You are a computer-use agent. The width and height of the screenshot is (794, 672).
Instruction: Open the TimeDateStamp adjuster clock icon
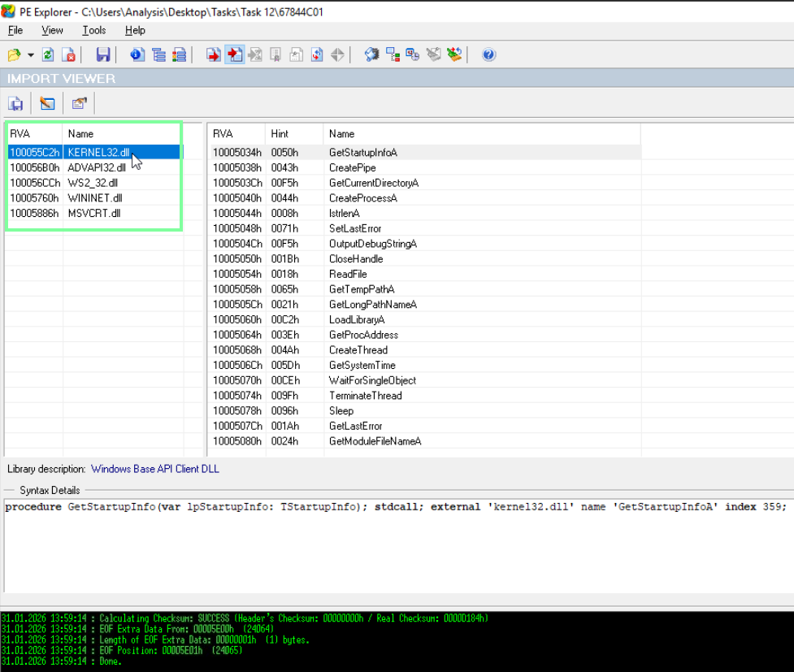[413, 54]
